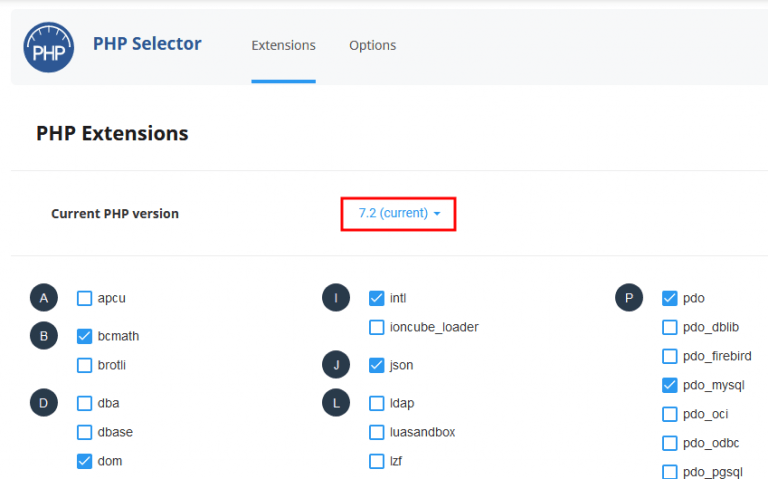Open the 7.2 (current) version dropdown
The image size is (768, 479).
tap(399, 214)
